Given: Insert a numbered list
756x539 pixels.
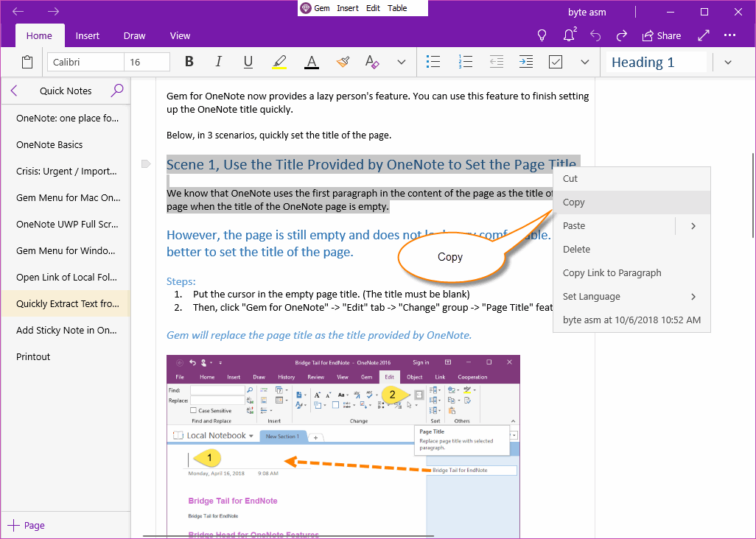Looking at the screenshot, I should [465, 62].
